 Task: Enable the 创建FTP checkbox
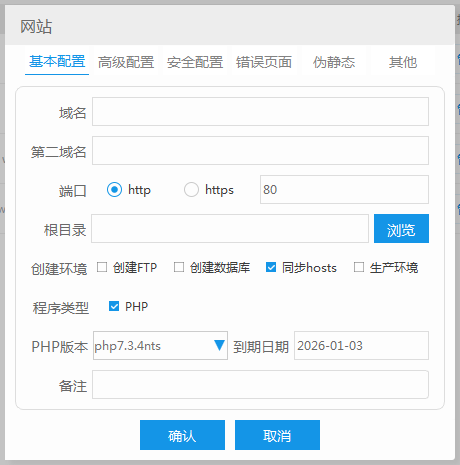(x=102, y=267)
